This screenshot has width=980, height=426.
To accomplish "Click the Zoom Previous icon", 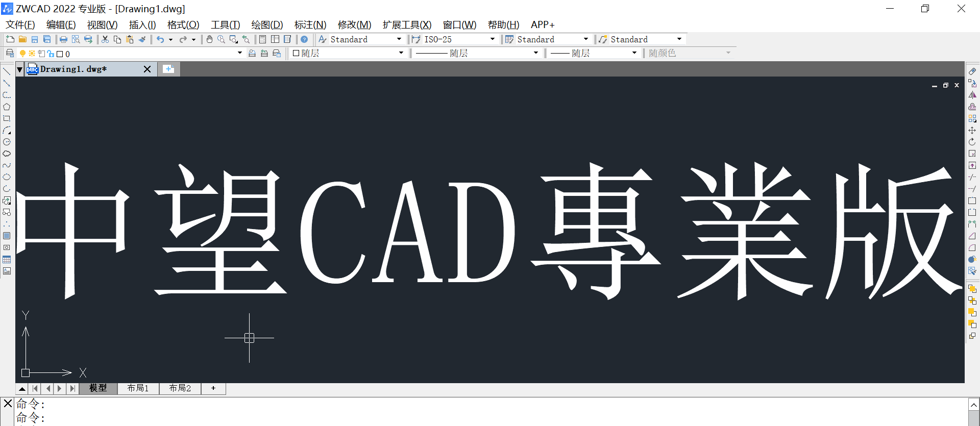I will [246, 39].
